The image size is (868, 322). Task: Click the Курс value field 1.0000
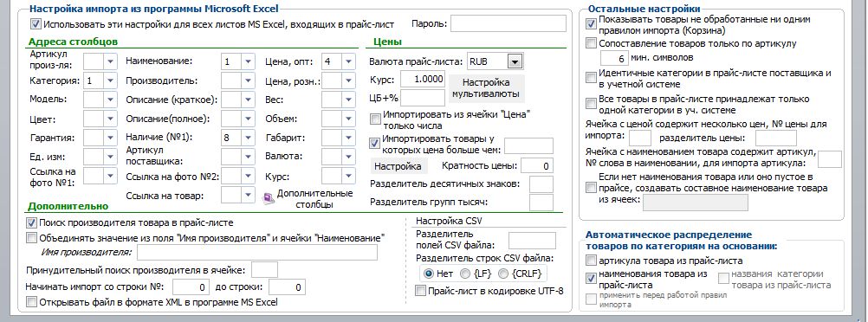[x=423, y=79]
